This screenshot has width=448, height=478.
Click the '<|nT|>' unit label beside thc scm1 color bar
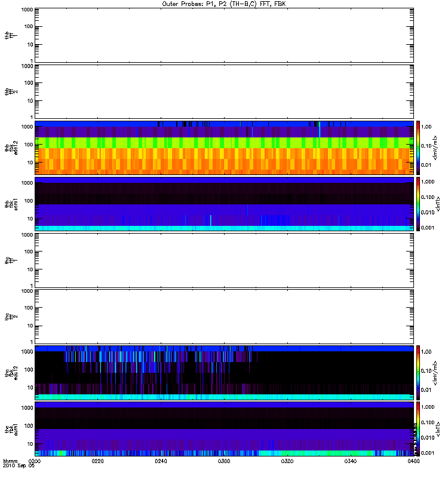coord(438,429)
